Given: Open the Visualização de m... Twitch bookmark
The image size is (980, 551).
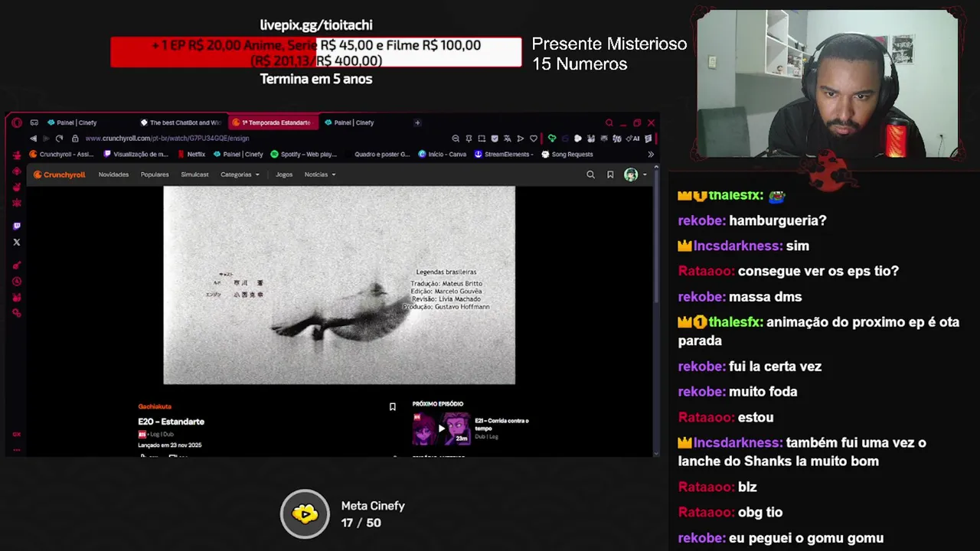Looking at the screenshot, I should point(136,154).
